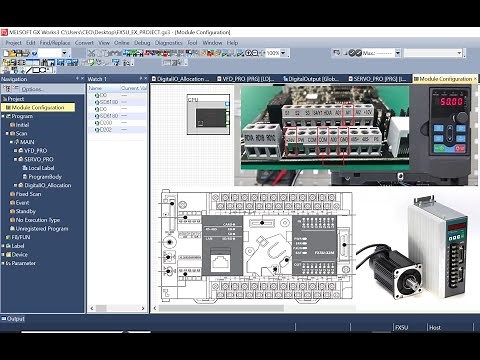Select the line drawing tool icon
Viewport: 480px width, 360px height.
click(x=30, y=70)
